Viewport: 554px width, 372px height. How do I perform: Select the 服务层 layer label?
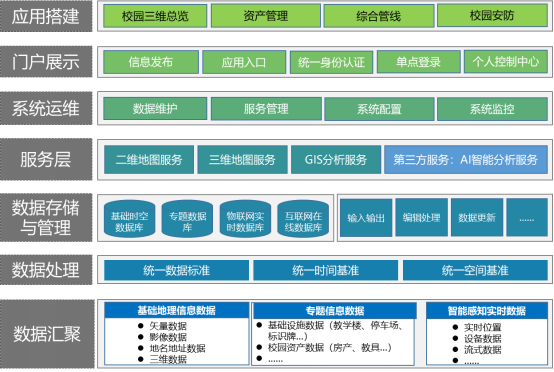click(x=46, y=159)
